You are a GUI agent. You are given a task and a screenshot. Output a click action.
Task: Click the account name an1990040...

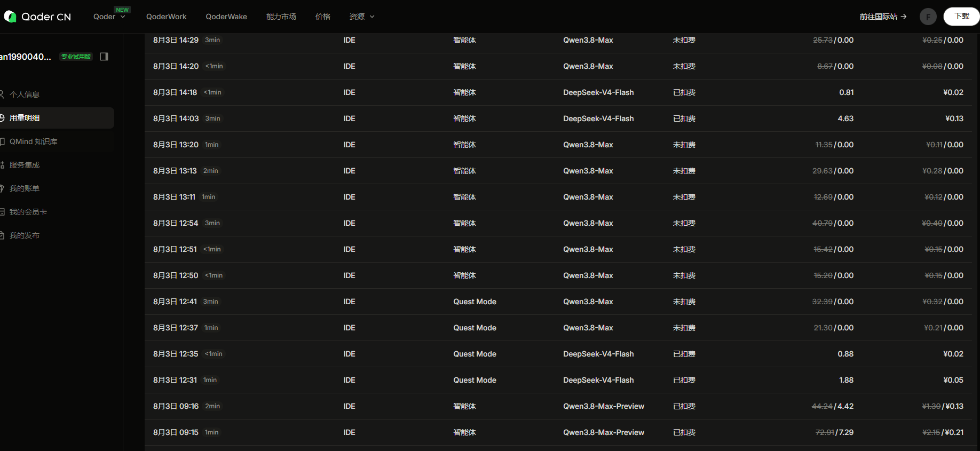[26, 57]
